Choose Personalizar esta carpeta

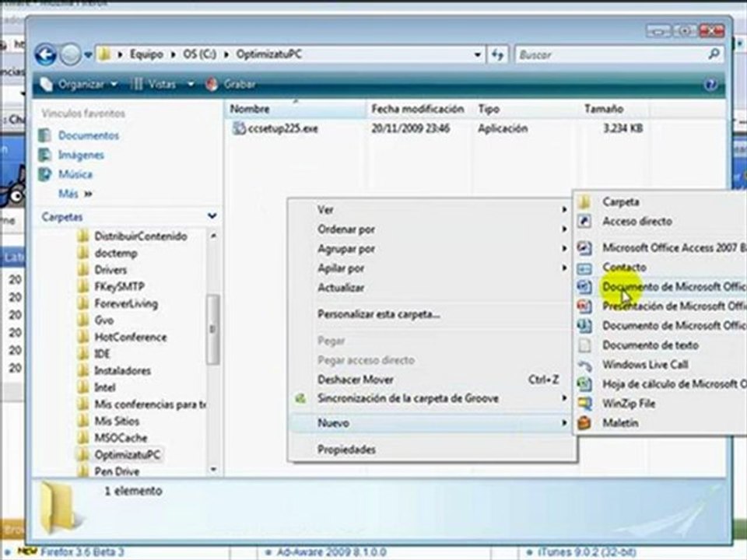coord(432,314)
